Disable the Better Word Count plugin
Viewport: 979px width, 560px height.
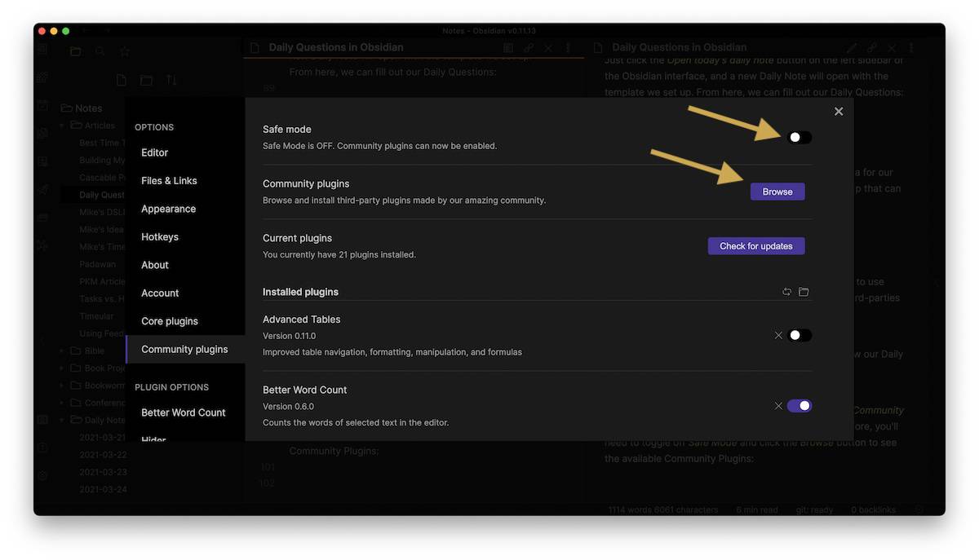pyautogui.click(x=800, y=406)
